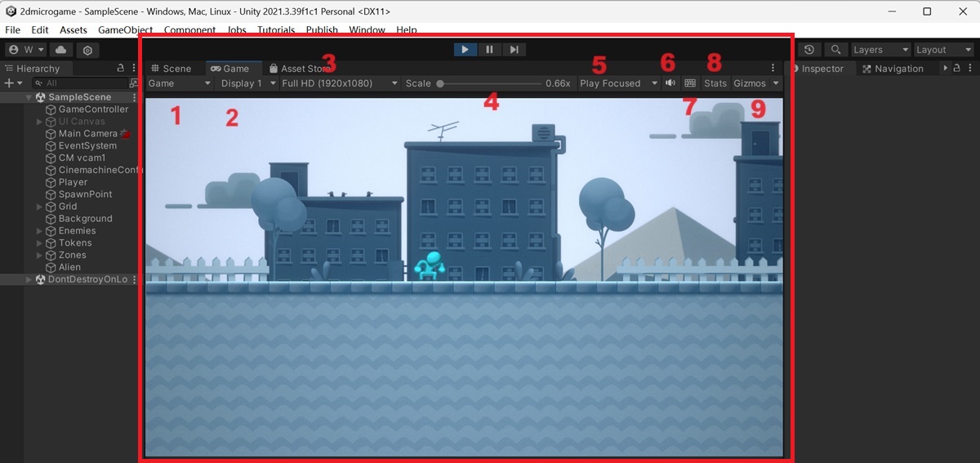
Task: Open the Assets menu
Action: click(x=73, y=30)
